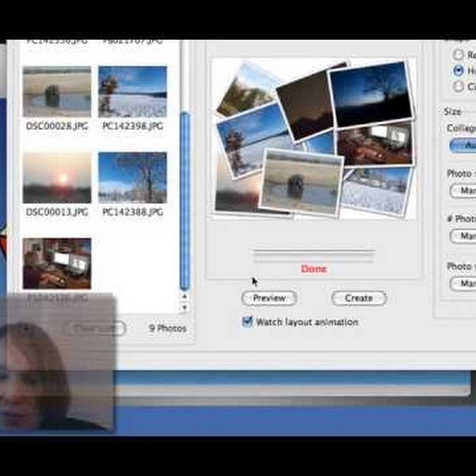This screenshot has height=476, width=476.
Task: Open the 'Man' selector directly below the blue selector
Action: pos(463,190)
